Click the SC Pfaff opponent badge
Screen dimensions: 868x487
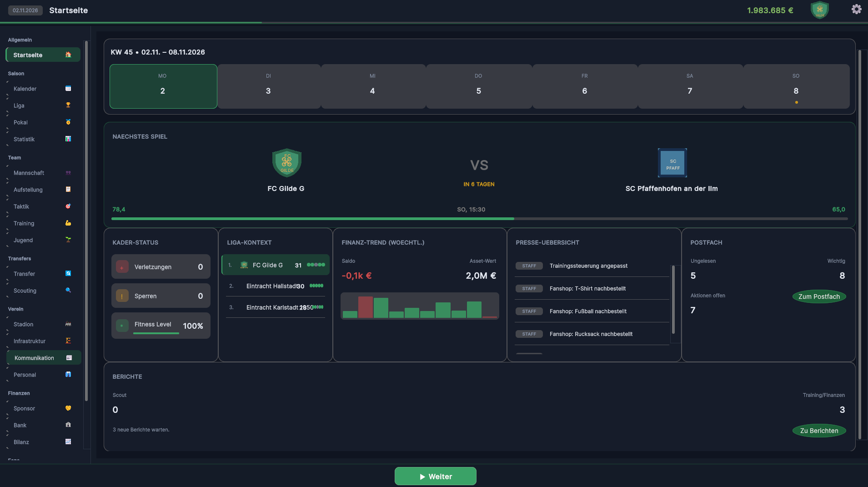click(x=672, y=163)
